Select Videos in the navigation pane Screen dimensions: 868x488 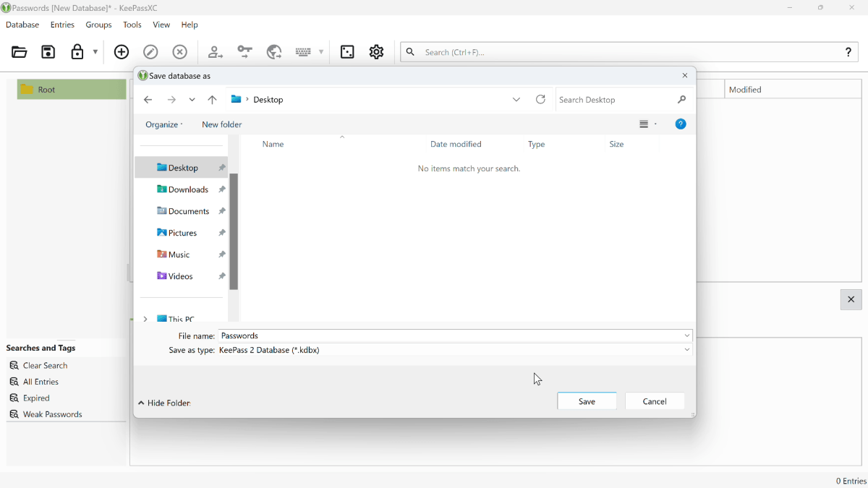coord(182,276)
